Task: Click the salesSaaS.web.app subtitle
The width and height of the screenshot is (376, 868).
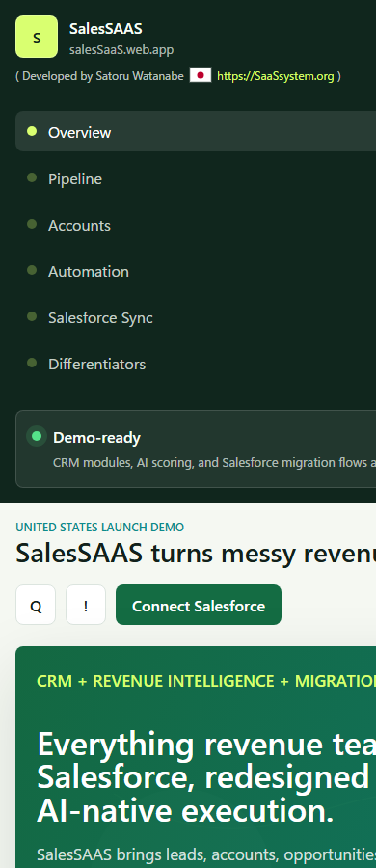Action: pos(121,50)
